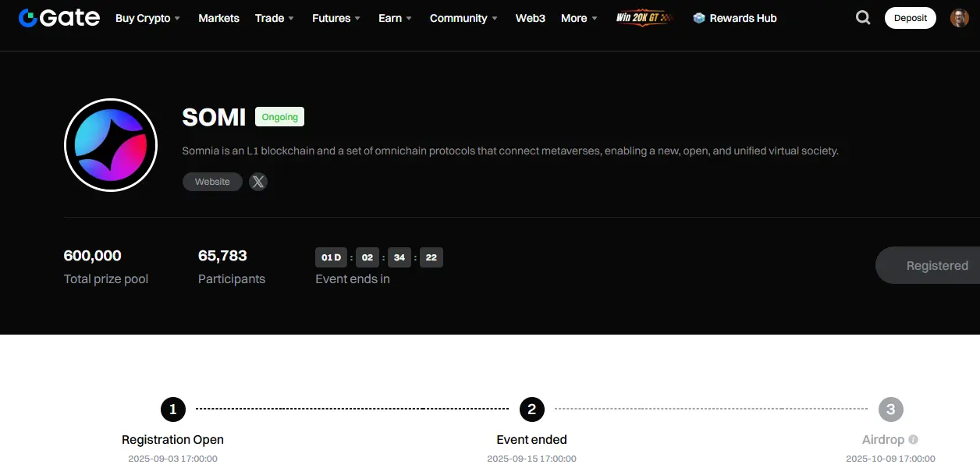
Task: Click the 65,783 participants count
Action: [222, 256]
